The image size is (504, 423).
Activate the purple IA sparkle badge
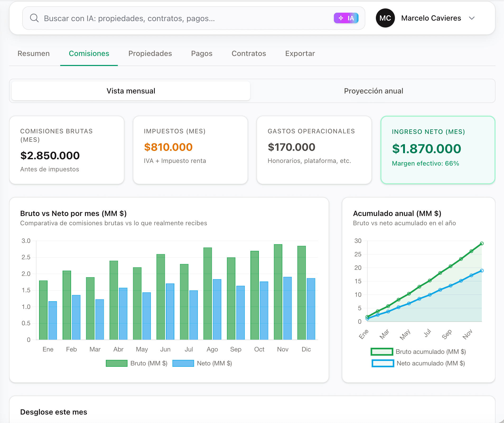point(346,18)
